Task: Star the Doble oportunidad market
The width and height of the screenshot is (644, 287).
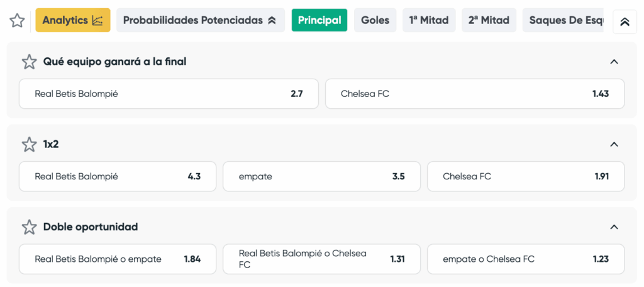Action: click(x=29, y=227)
